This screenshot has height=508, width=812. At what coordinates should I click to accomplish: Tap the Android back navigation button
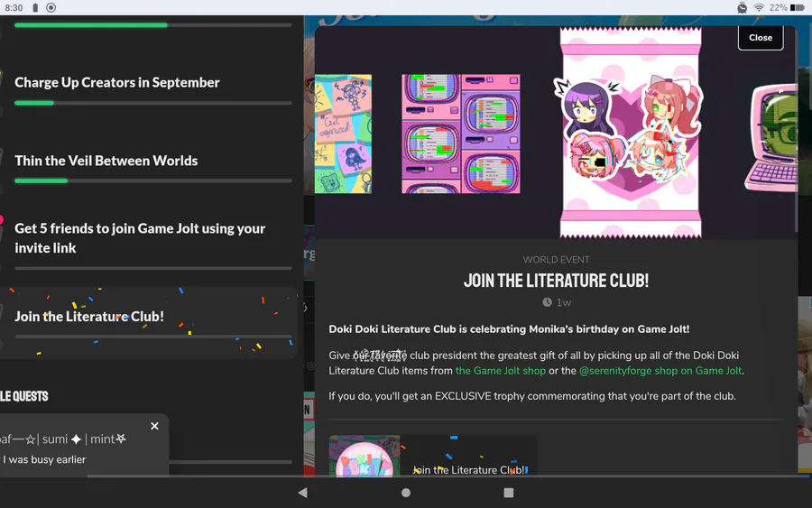pyautogui.click(x=303, y=493)
